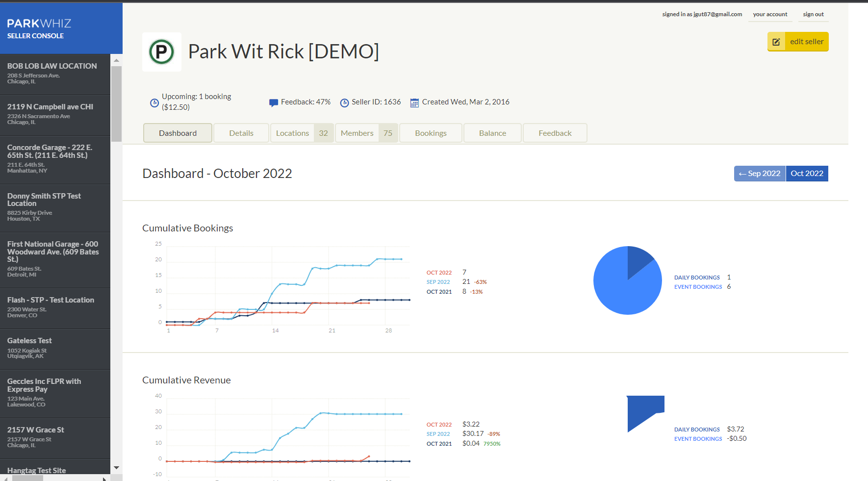Click the sidebar vertical scrollbar thumb
868x481 pixels.
116,104
